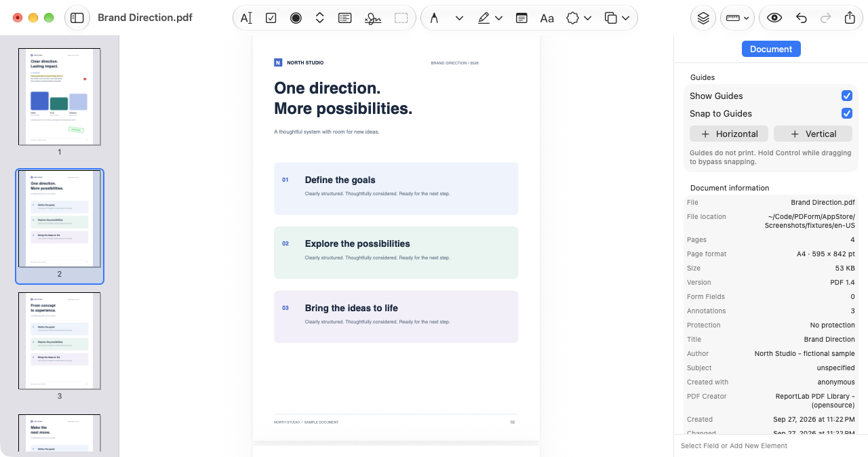Select the pen drawing tool
The image size is (868, 457).
point(434,18)
